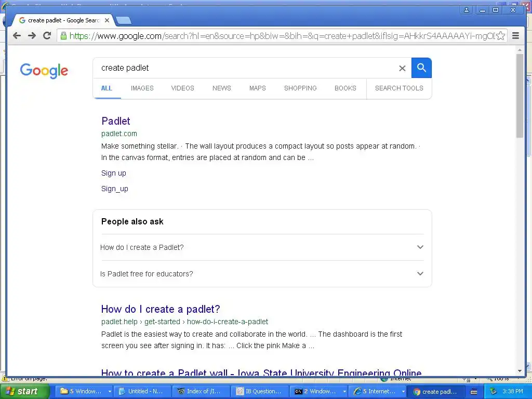
Task: Bookmark page with the star icon
Action: (x=501, y=36)
